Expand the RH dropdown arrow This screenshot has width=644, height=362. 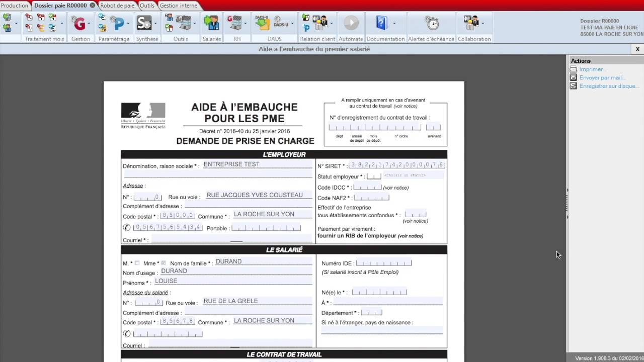click(245, 23)
